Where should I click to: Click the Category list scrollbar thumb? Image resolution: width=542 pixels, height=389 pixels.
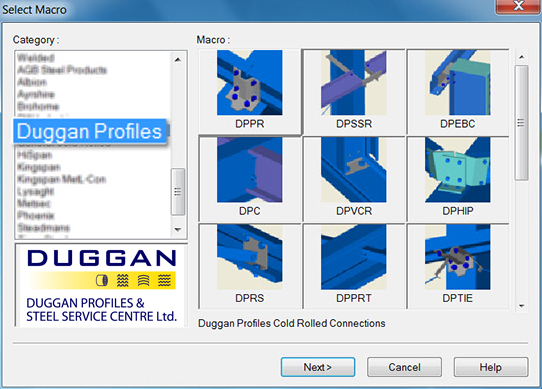click(178, 192)
